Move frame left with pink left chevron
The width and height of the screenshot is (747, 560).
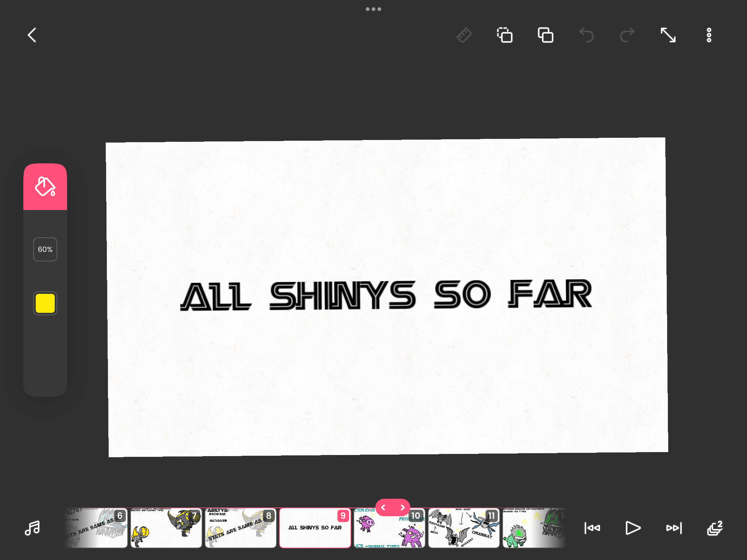[383, 507]
